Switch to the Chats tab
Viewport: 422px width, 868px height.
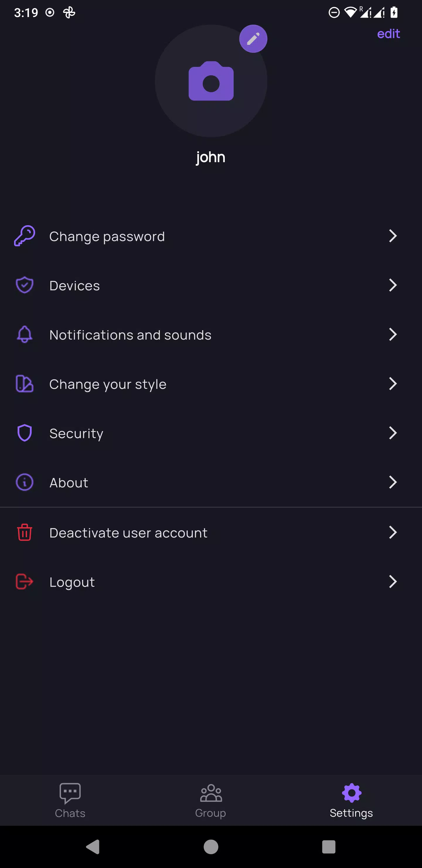(x=70, y=800)
